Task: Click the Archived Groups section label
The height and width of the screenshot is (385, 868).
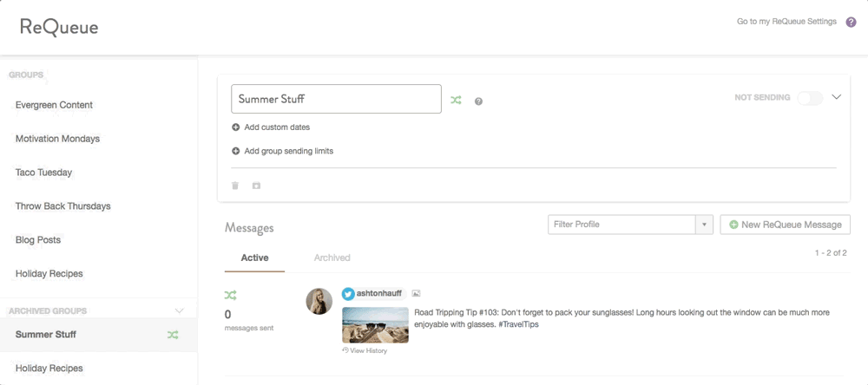Action: 48,311
